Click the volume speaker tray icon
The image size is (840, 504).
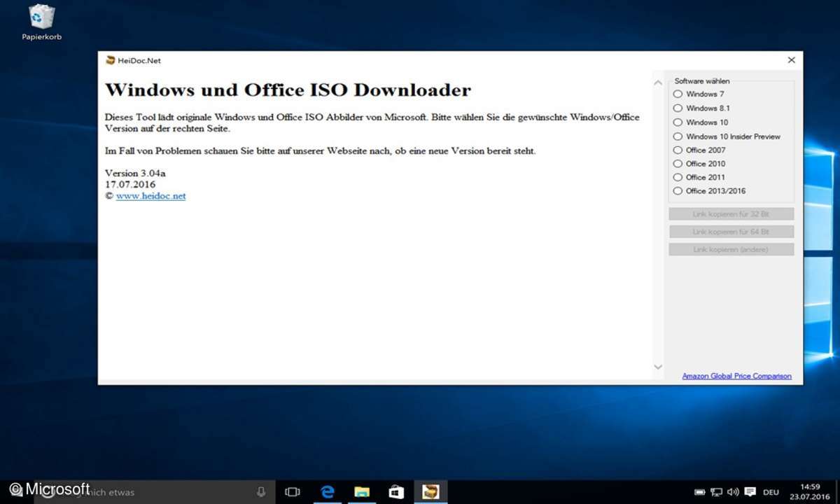[x=733, y=492]
